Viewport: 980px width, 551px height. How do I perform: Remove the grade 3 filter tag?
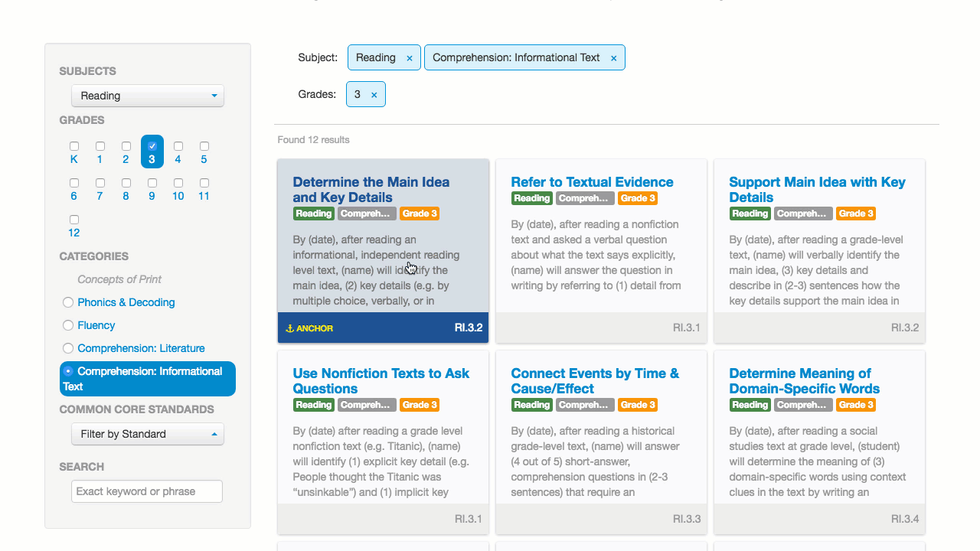(374, 95)
